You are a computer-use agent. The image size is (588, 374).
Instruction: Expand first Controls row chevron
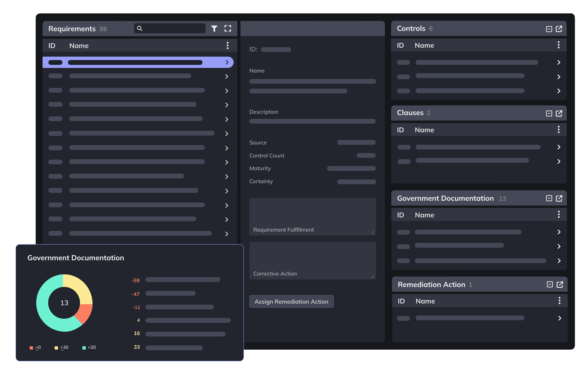pos(559,63)
